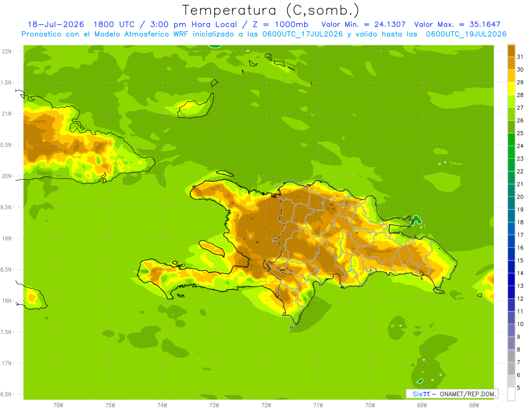Click legend value "28" on color scale

[520, 95]
